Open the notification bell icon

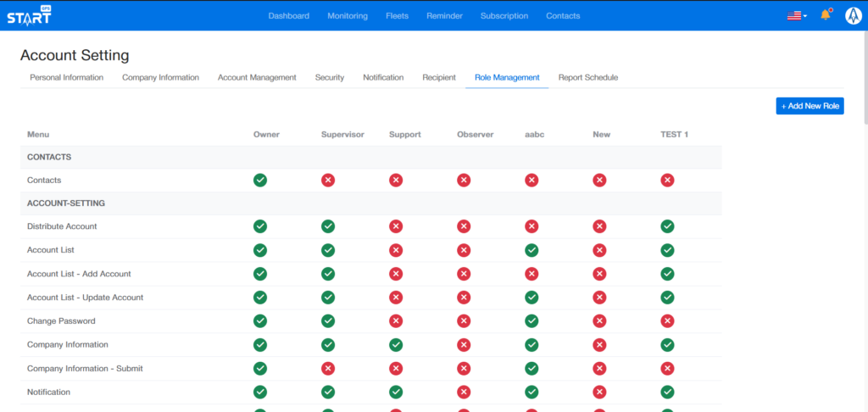pos(825,15)
